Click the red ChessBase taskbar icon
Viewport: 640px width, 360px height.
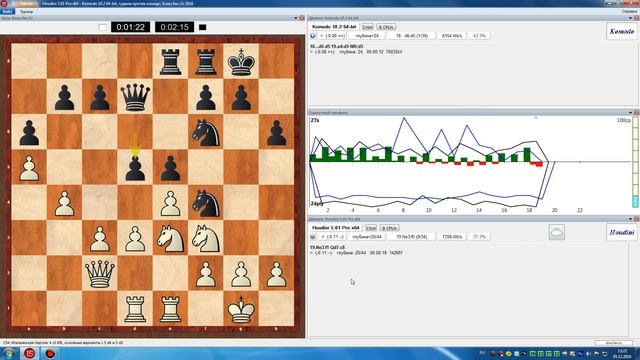pos(29,353)
